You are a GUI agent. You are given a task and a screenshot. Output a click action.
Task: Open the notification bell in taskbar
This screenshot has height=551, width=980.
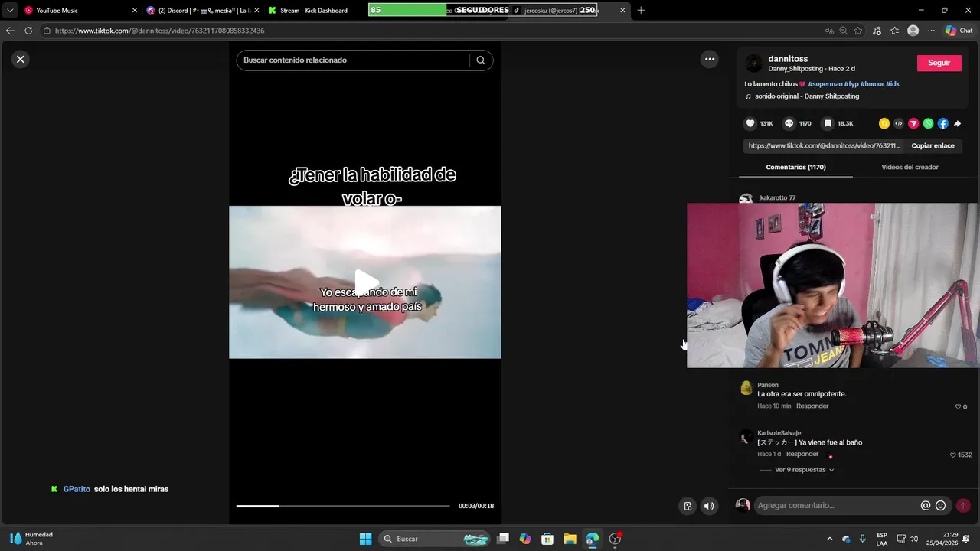tap(966, 539)
